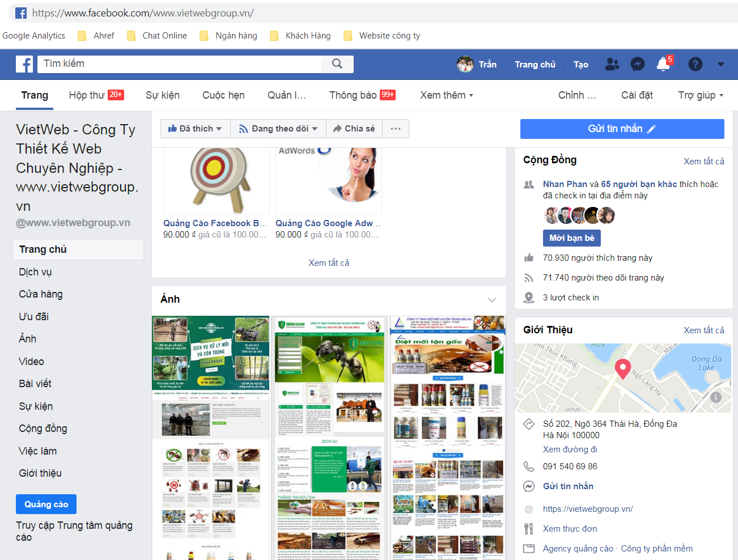Click the friend requests icon

click(612, 64)
